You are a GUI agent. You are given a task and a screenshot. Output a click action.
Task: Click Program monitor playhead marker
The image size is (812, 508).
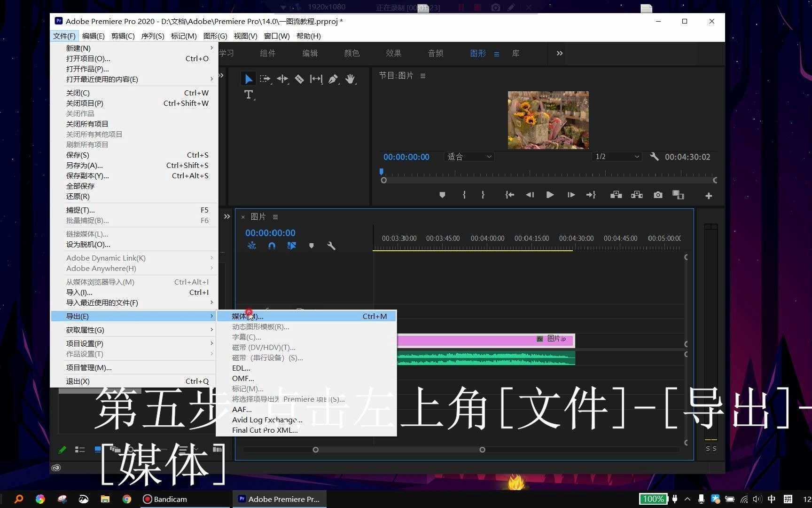(381, 172)
